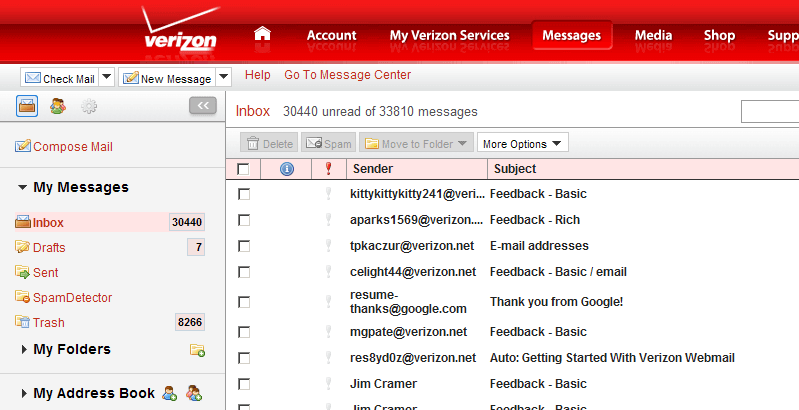Click the Check Mail button
The height and width of the screenshot is (410, 799).
tap(60, 77)
